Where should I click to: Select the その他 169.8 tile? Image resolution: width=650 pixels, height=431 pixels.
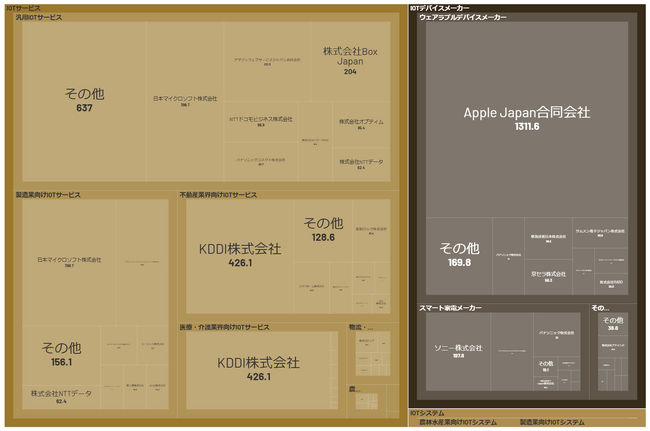point(459,254)
